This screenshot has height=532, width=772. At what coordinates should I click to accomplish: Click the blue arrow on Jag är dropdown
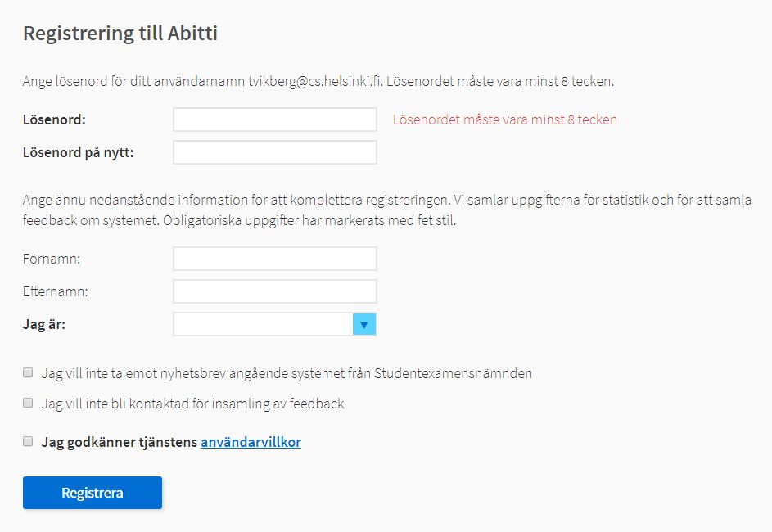(364, 325)
